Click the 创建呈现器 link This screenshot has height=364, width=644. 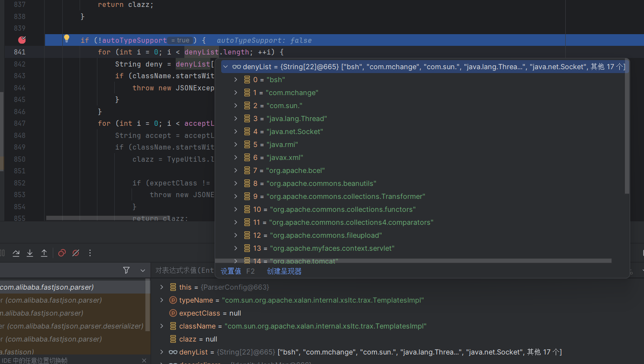pyautogui.click(x=284, y=271)
